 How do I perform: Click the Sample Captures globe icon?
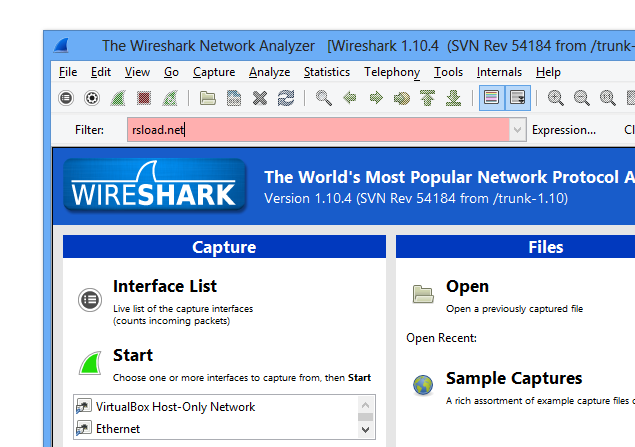click(x=423, y=384)
